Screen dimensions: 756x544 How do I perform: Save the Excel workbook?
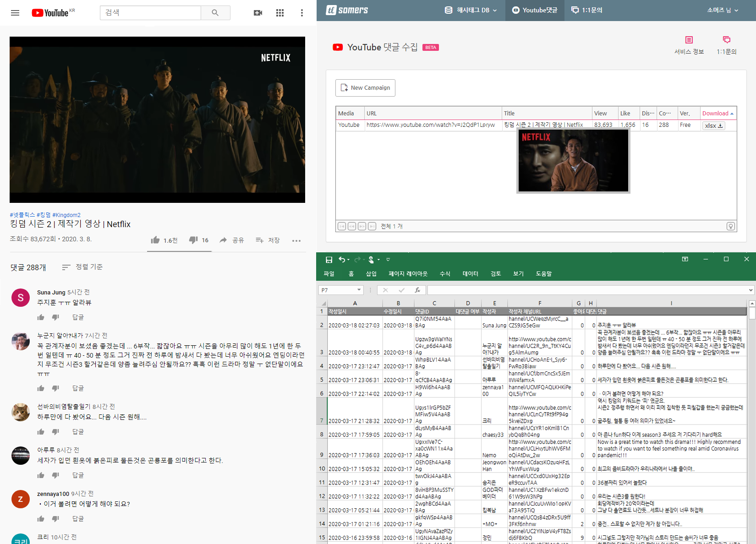(x=329, y=260)
